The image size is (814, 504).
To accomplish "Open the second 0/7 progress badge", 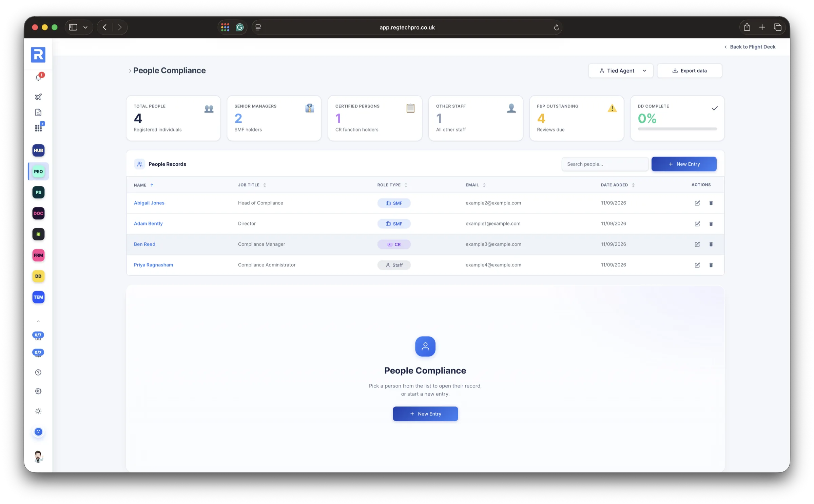I will tap(38, 353).
